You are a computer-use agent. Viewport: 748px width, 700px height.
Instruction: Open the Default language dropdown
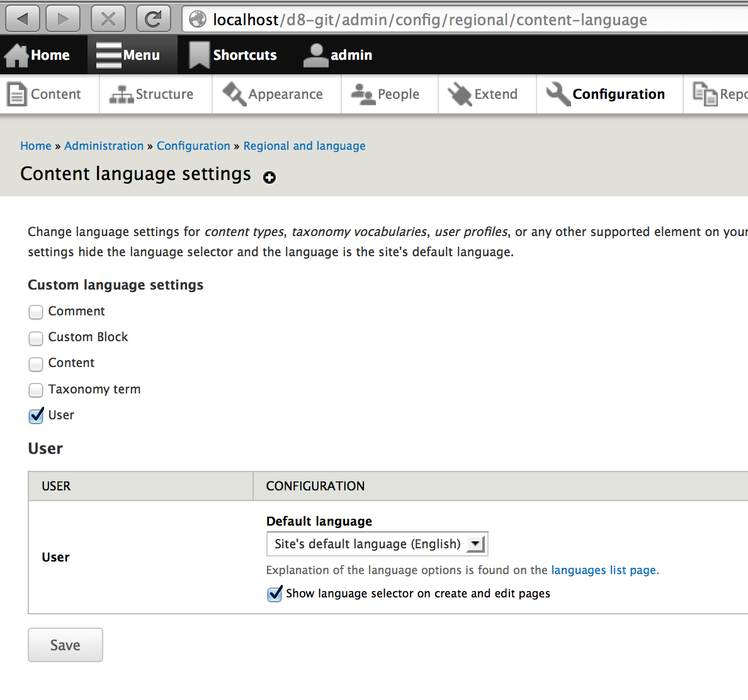click(x=377, y=544)
